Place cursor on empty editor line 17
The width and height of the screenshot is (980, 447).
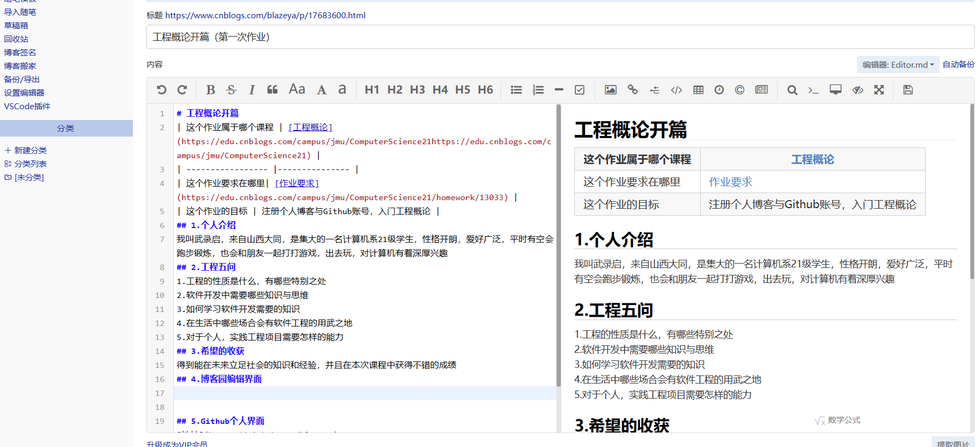click(x=365, y=393)
